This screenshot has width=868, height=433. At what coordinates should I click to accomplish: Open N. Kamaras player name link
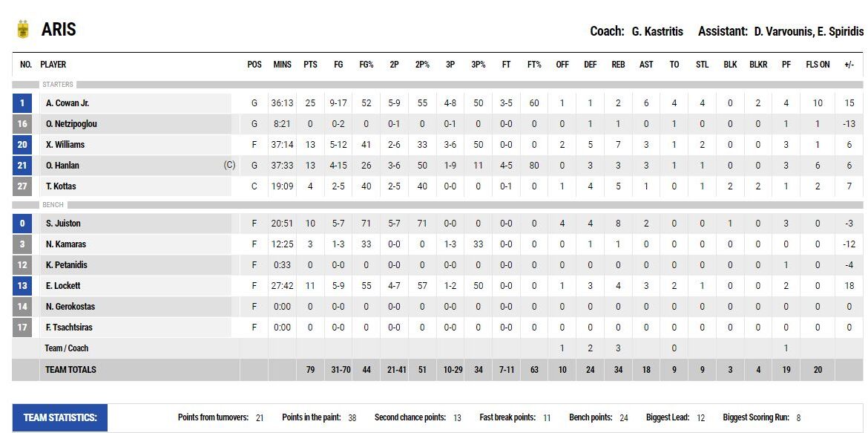[x=66, y=244]
